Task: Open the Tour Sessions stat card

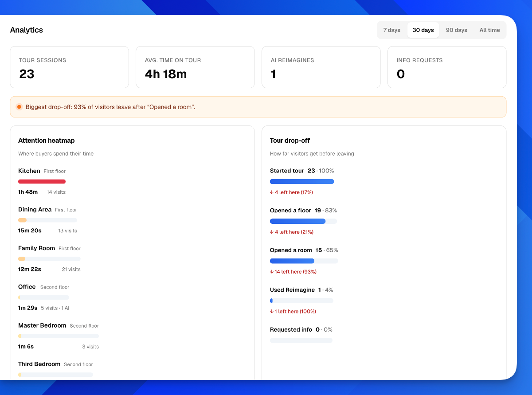Action: pyautogui.click(x=70, y=67)
